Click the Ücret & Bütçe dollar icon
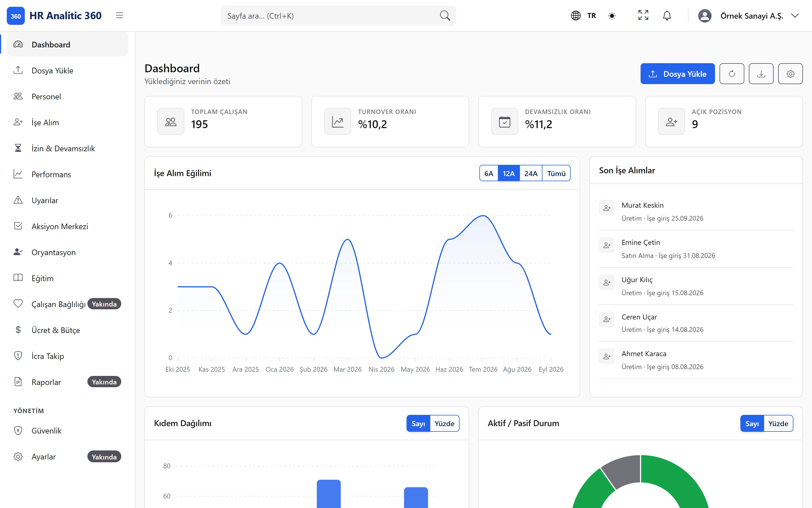 [18, 330]
